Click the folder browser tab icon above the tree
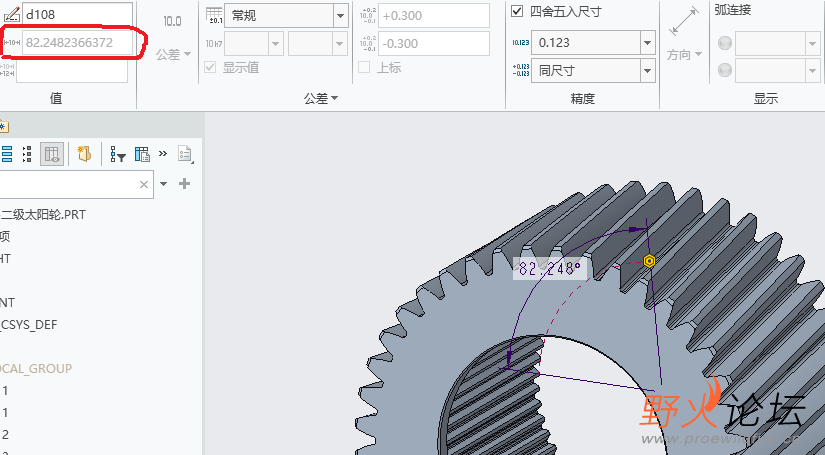Image resolution: width=825 pixels, height=455 pixels. coord(3,126)
